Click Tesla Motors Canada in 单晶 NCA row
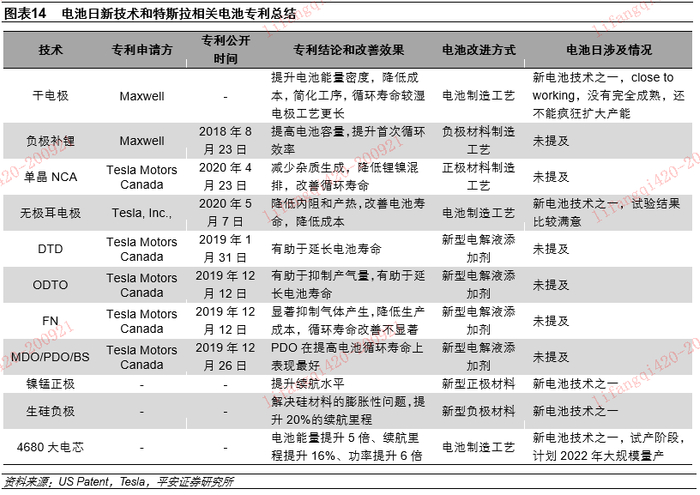The image size is (700, 495). pos(142,177)
